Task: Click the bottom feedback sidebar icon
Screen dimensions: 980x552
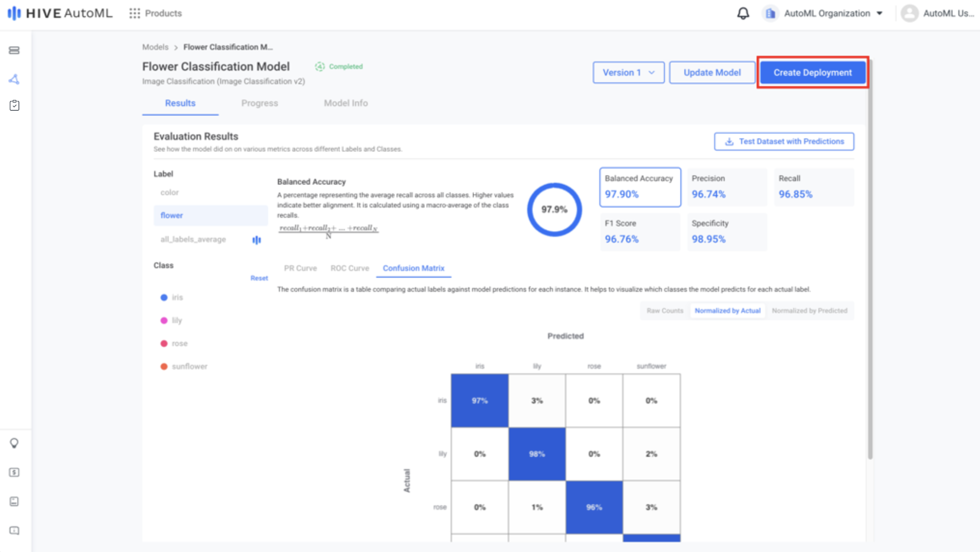Action: pos(14,531)
